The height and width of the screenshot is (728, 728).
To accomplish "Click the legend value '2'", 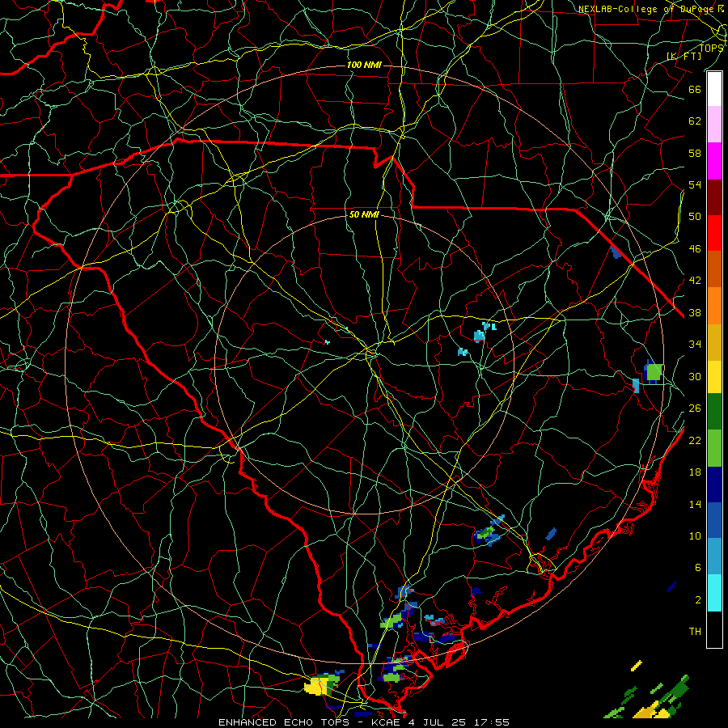I will pos(697,600).
